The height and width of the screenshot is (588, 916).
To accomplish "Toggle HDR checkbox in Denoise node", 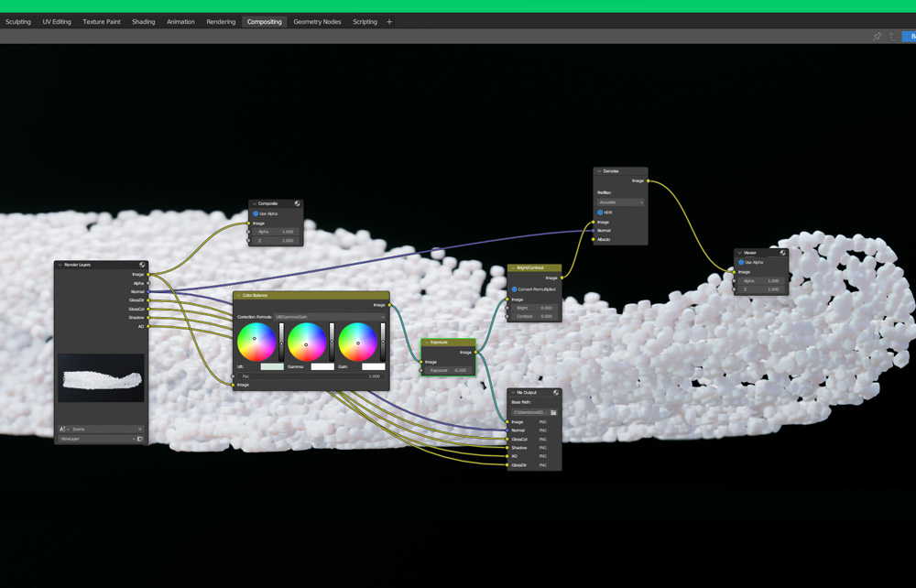I will pos(600,212).
